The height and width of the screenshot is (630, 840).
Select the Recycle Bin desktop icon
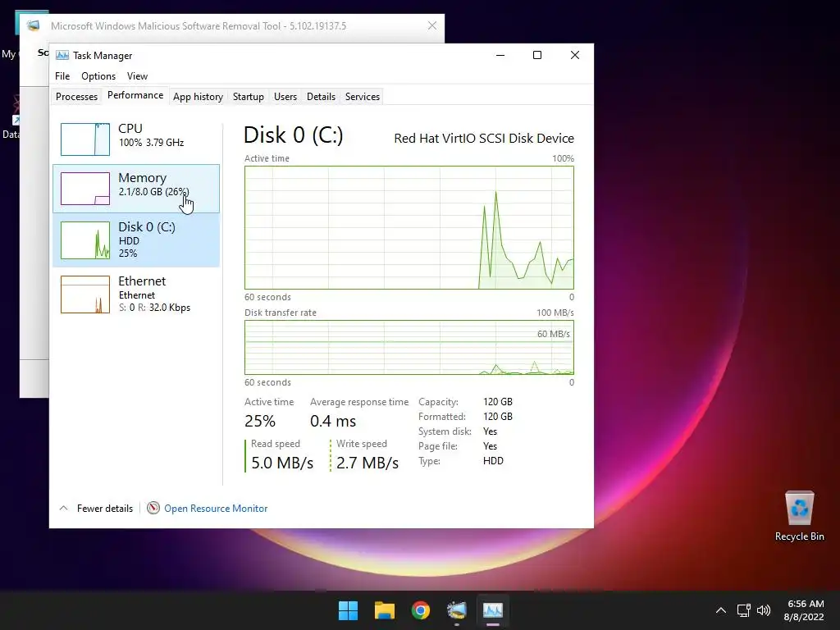click(x=799, y=516)
